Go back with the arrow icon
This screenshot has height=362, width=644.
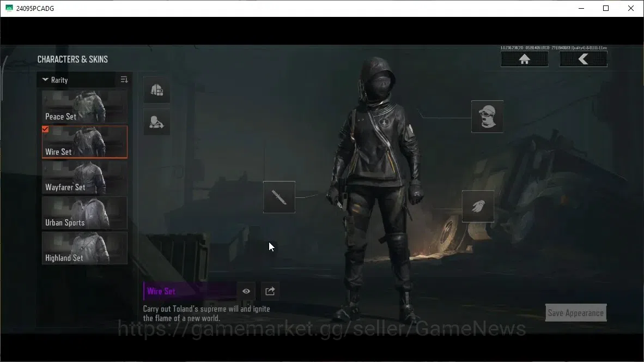tap(583, 59)
